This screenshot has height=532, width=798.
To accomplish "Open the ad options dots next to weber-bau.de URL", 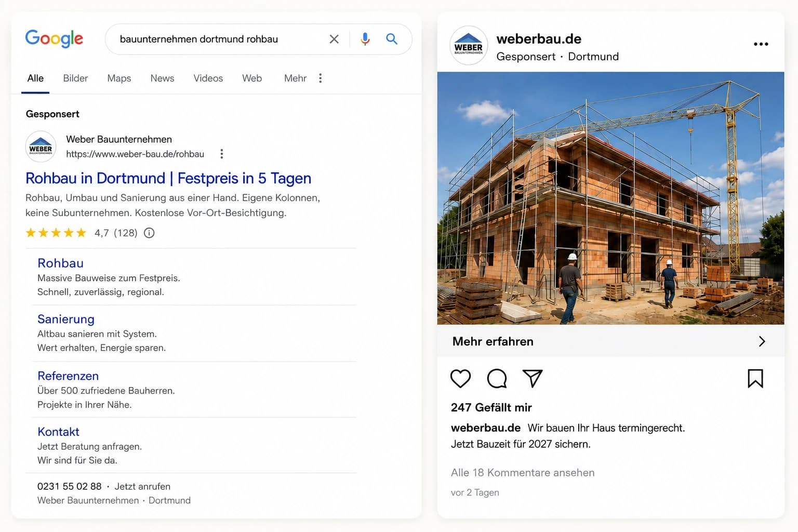I will tap(222, 154).
